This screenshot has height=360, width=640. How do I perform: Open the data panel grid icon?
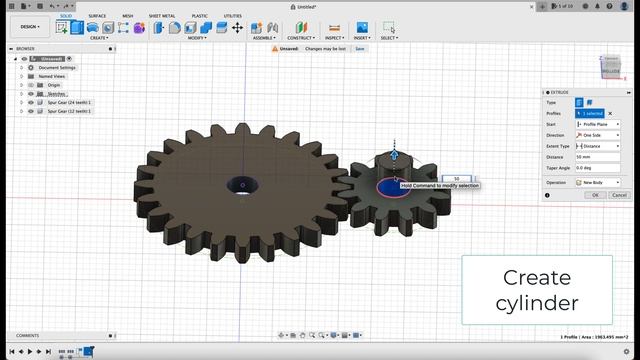click(12, 6)
